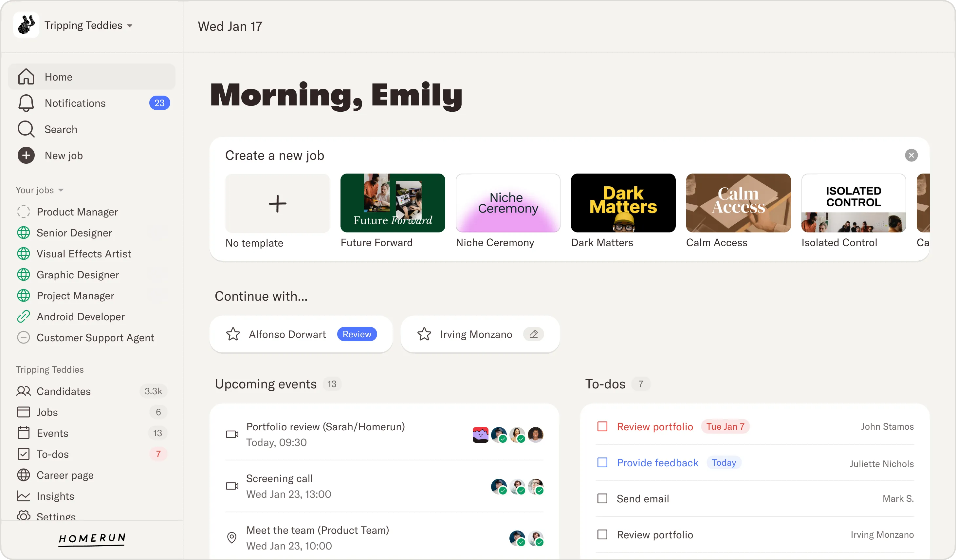Star the Alfonso Dorwart candidate

[x=233, y=334]
